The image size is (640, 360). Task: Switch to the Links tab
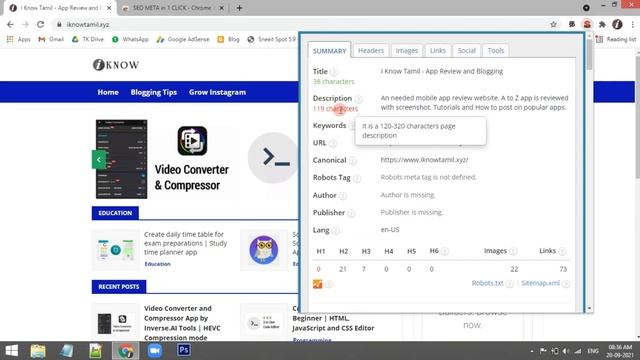[438, 51]
